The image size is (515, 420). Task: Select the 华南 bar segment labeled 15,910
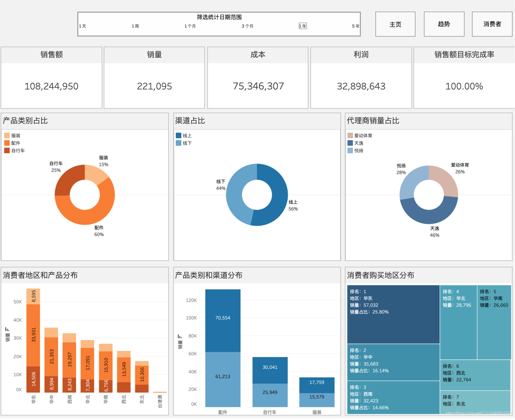(x=106, y=365)
